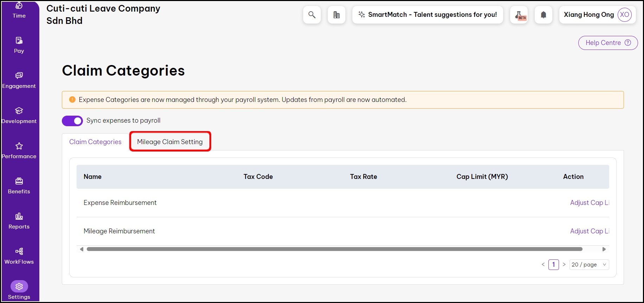Viewport: 644px width, 303px height.
Task: Click the company building icon
Action: (336, 15)
